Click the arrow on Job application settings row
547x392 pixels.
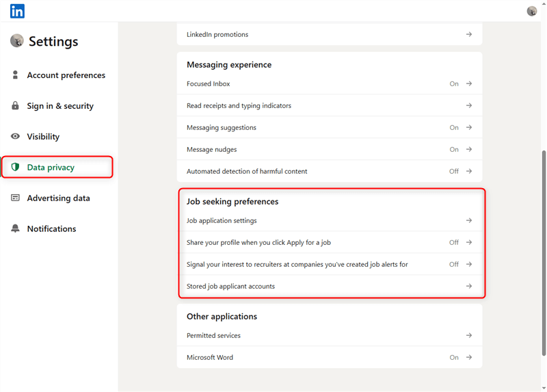click(469, 220)
